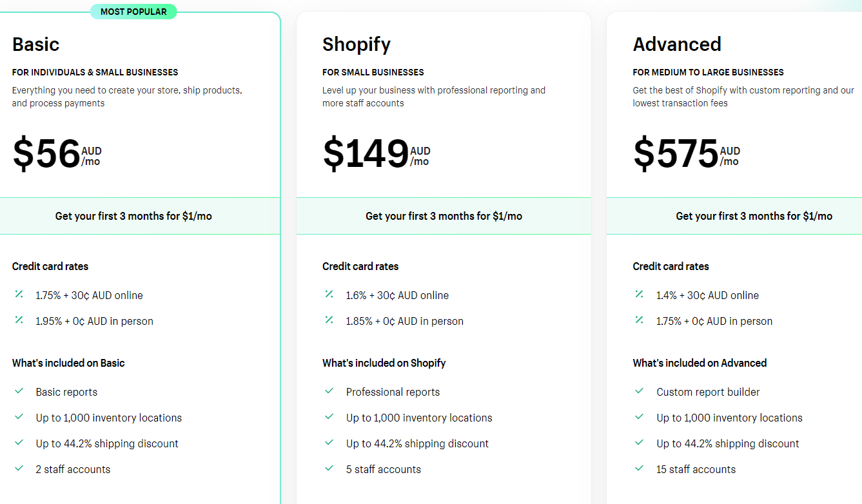
Task: Click percent icon beside 1.95% in person rate
Action: pos(19,320)
